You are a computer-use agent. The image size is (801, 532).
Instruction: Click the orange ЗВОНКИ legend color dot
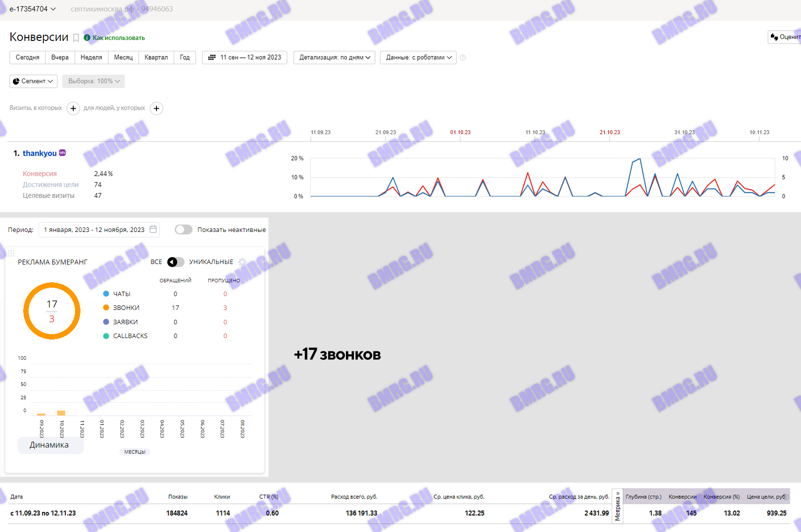pos(106,307)
